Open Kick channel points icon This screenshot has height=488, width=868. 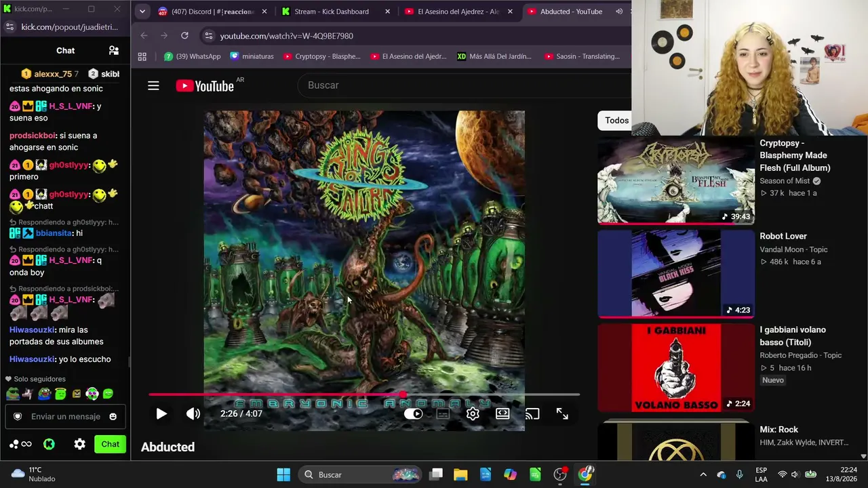20,445
